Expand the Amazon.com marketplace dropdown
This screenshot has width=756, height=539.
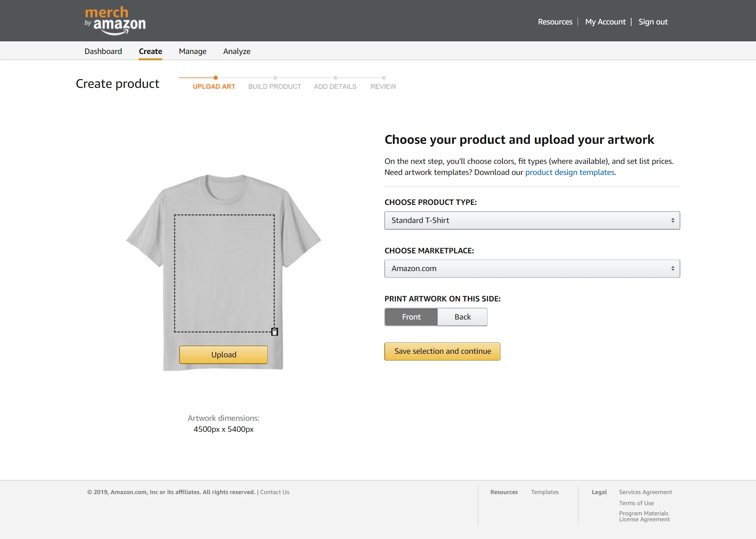click(x=532, y=268)
